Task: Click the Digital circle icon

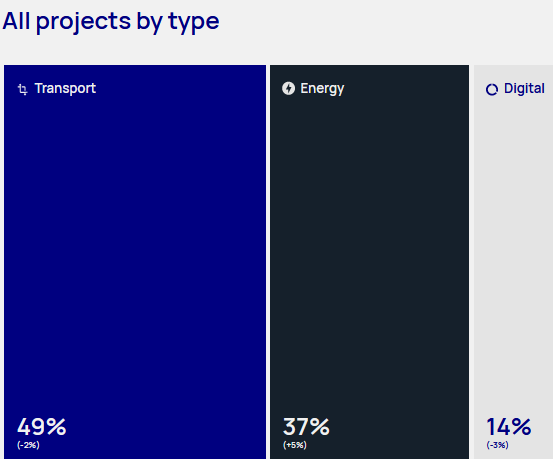Action: point(492,89)
